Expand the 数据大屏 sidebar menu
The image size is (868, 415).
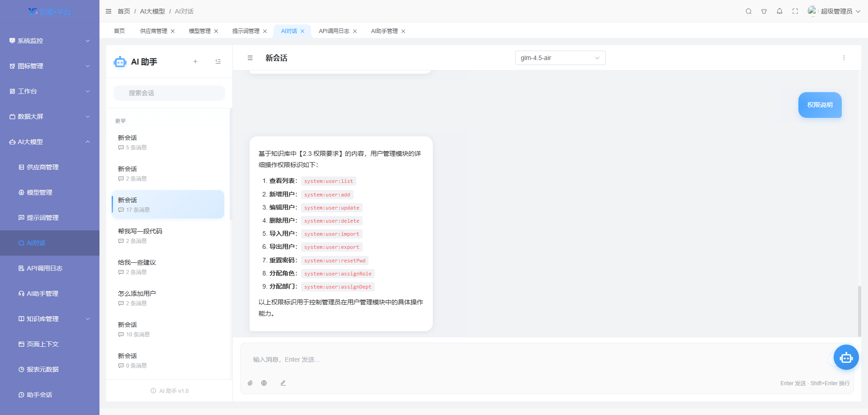tap(50, 117)
